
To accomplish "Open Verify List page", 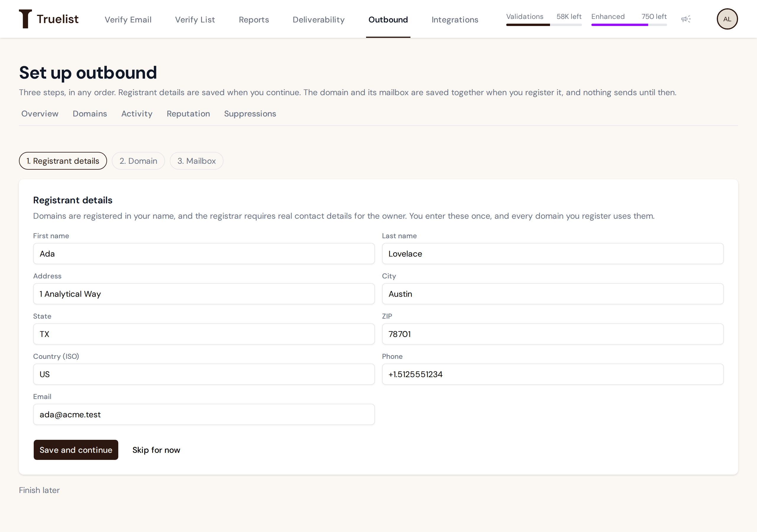I will click(195, 20).
